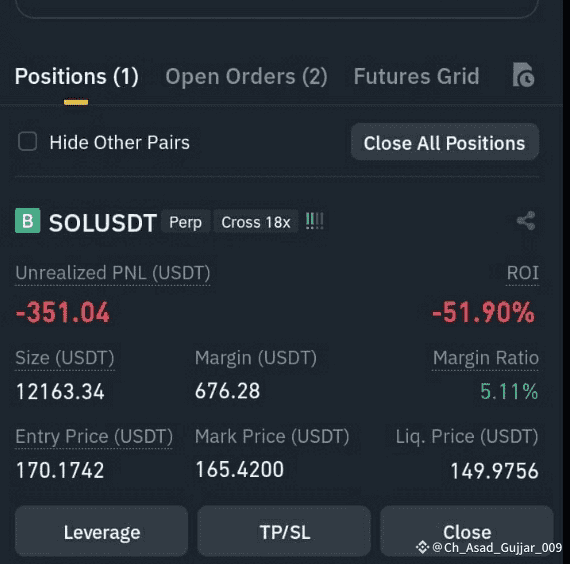Click the ROI label for details

pyautogui.click(x=522, y=273)
